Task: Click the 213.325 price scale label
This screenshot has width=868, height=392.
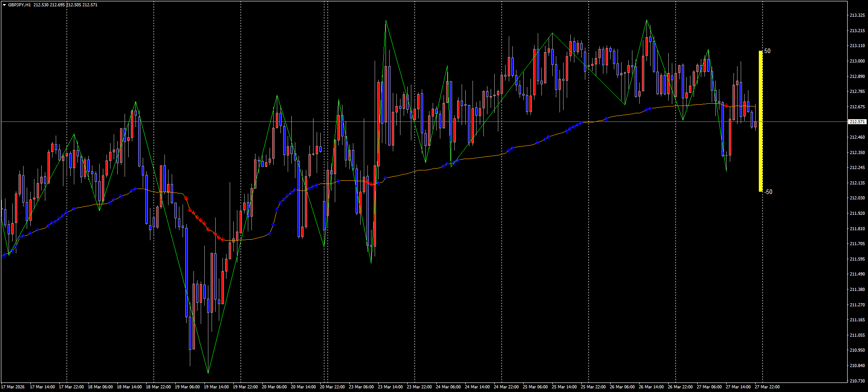Action: 857,15
